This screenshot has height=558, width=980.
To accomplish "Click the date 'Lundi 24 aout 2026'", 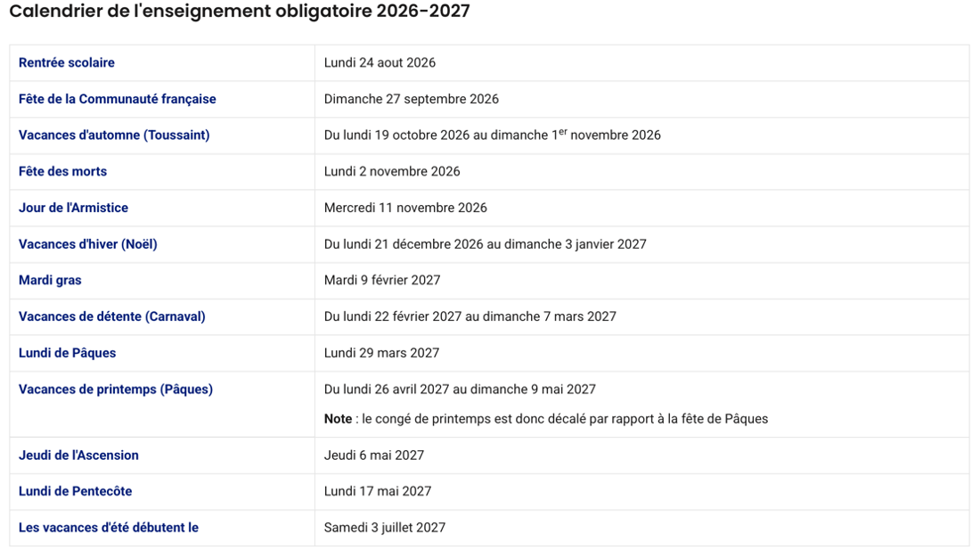I will (380, 62).
